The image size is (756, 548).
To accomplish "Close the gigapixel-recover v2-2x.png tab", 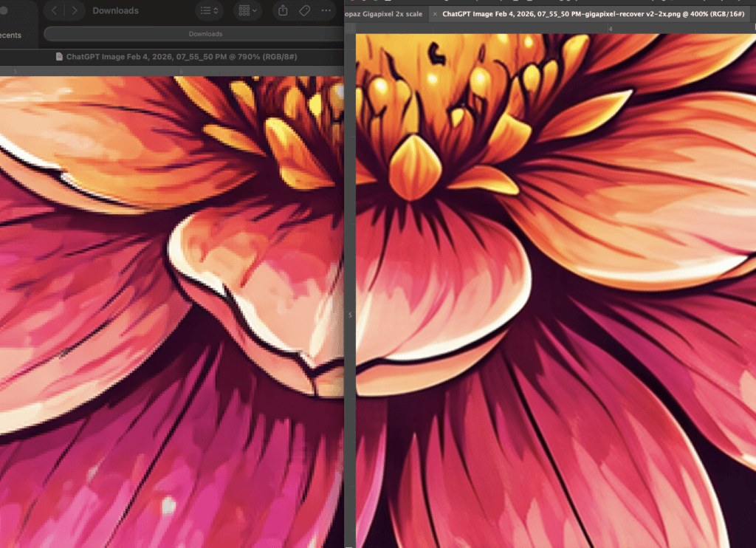I will [x=435, y=14].
